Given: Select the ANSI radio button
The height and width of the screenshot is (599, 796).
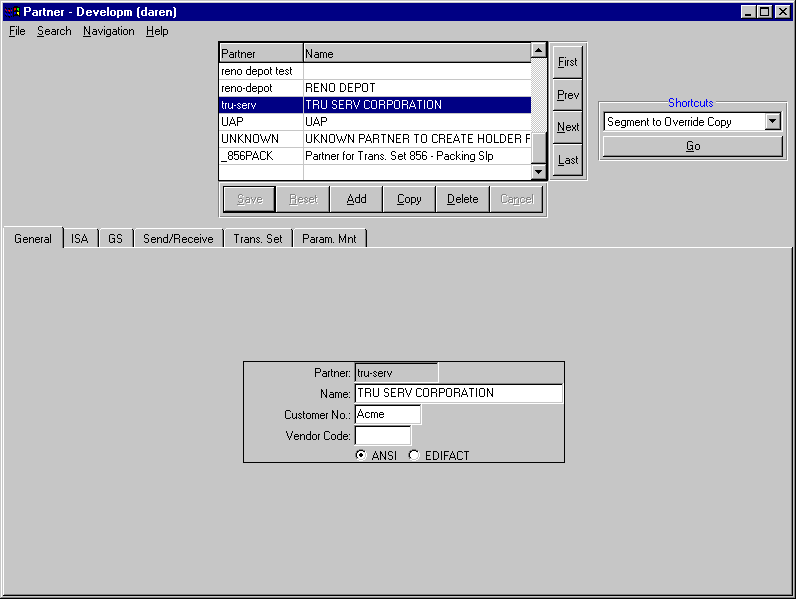Looking at the screenshot, I should 361,455.
